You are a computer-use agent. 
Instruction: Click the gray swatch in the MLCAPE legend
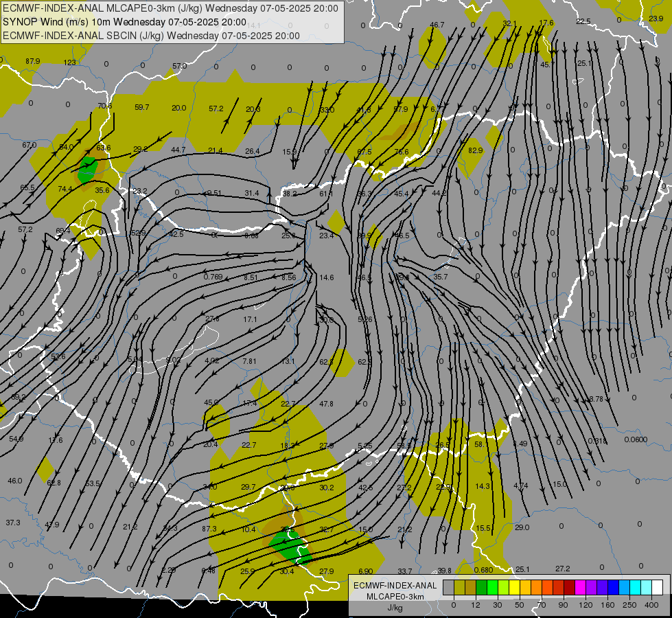448,587
